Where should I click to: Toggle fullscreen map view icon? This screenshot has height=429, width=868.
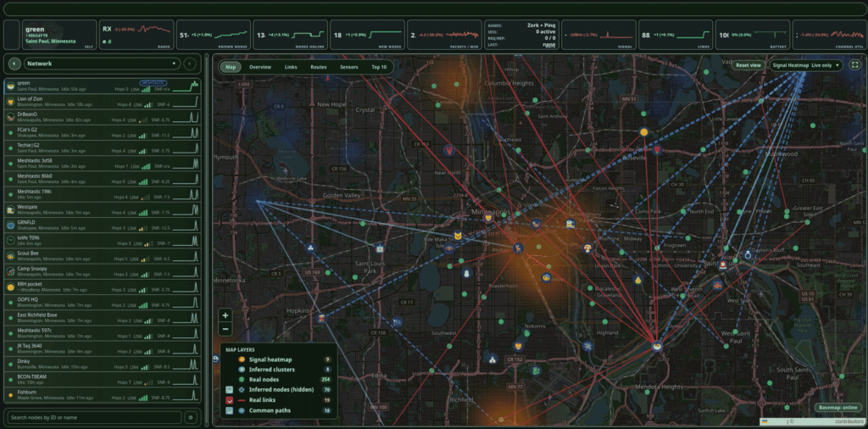coord(856,65)
